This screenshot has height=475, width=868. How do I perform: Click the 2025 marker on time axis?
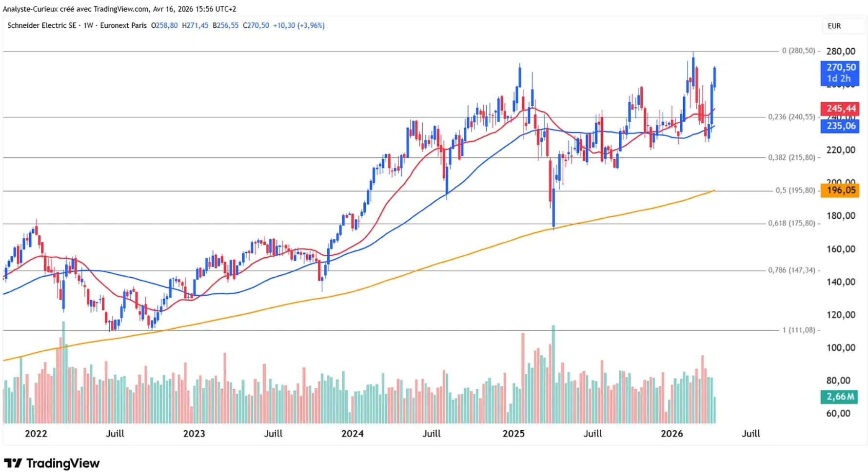pyautogui.click(x=513, y=434)
